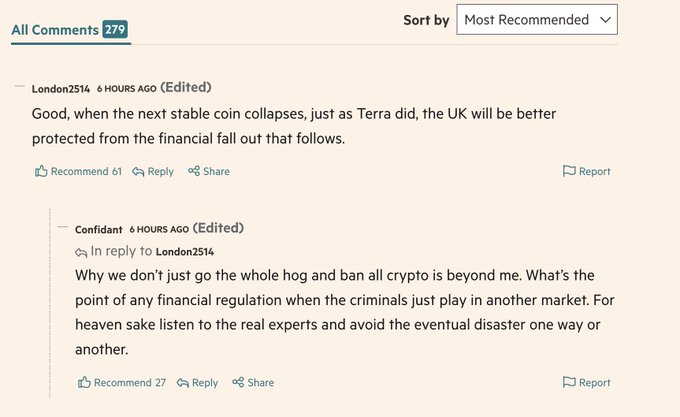Screen dimensions: 680x417
Task: Open London2514's username on the top comment
Action: click(61, 89)
